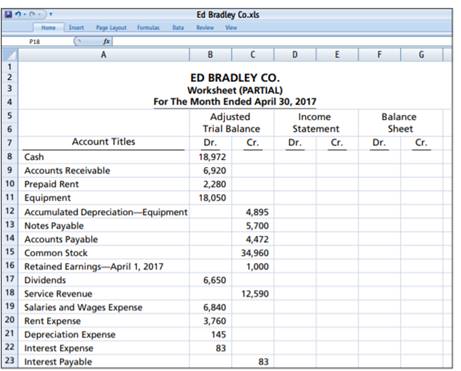461x371 pixels.
Task: Click into the formula bar field
Action: tap(282, 41)
